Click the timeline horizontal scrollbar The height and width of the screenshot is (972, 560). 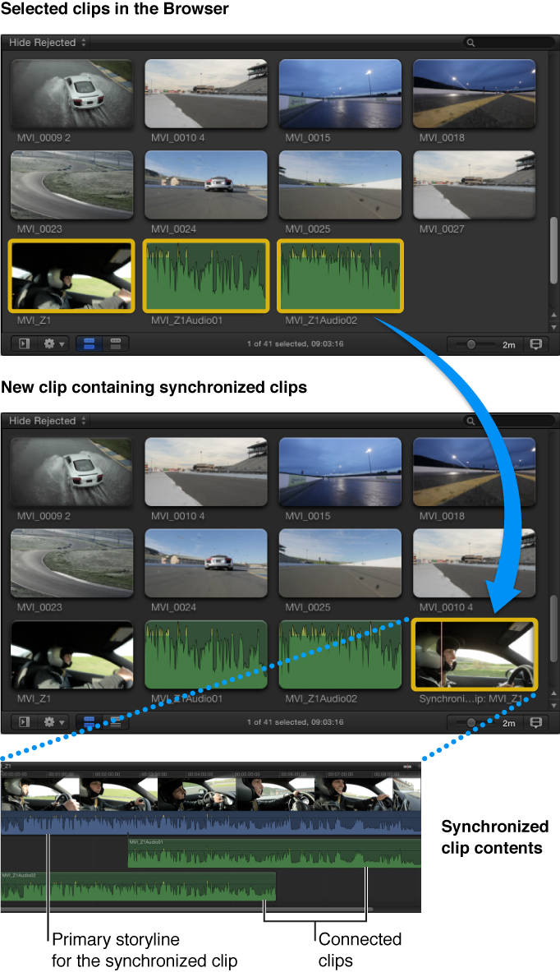[x=186, y=910]
